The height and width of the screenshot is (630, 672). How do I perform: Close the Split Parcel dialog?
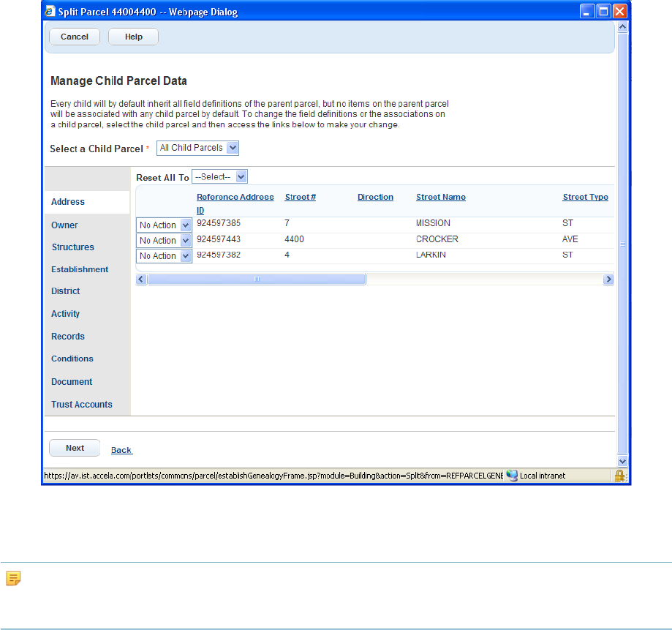619,11
